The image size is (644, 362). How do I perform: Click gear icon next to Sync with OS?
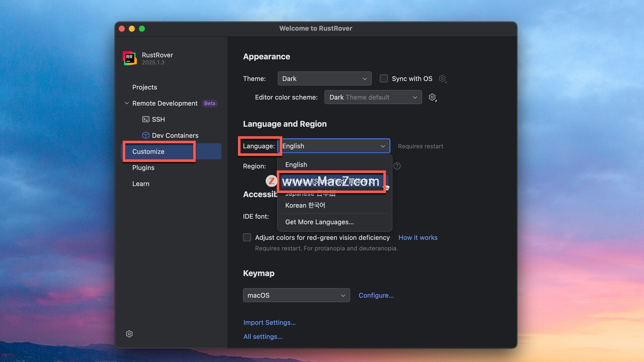(x=442, y=79)
